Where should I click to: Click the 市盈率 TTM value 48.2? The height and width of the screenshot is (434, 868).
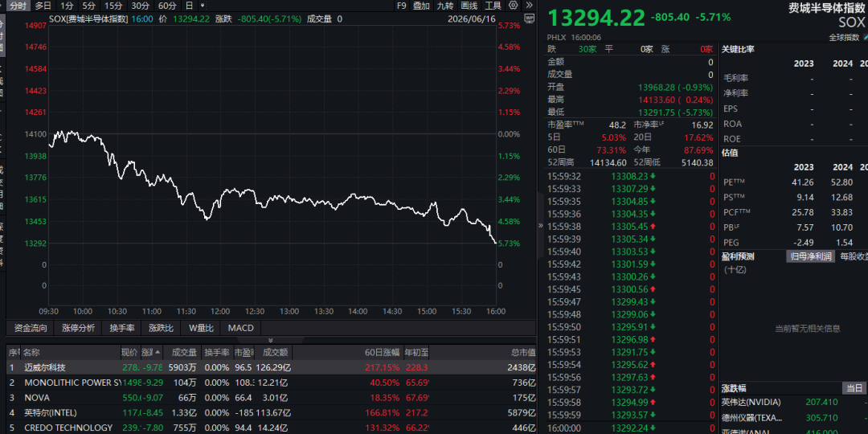pyautogui.click(x=616, y=125)
